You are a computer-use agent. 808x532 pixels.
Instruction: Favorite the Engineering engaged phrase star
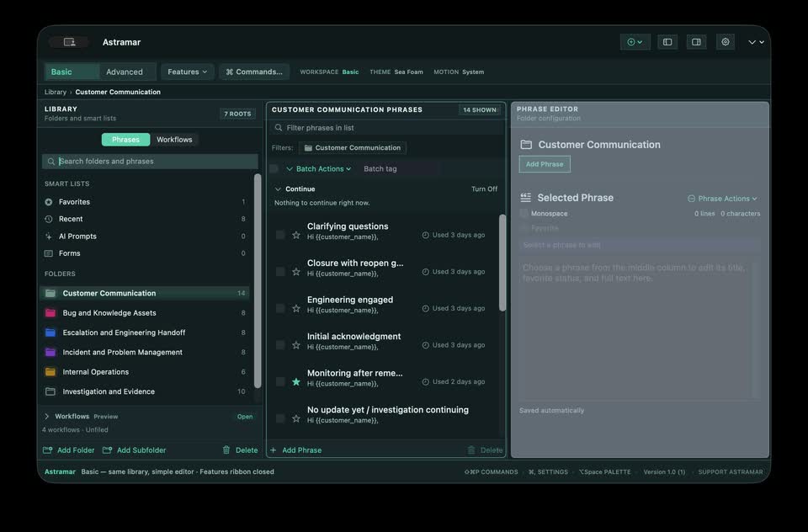click(x=296, y=308)
